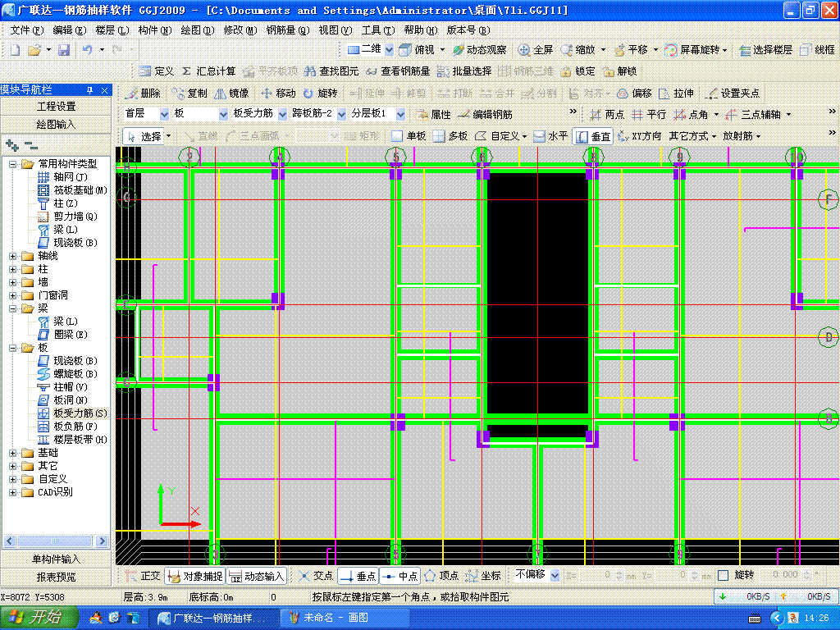
Task: Open the 楼层(L) menu
Action: 112,30
